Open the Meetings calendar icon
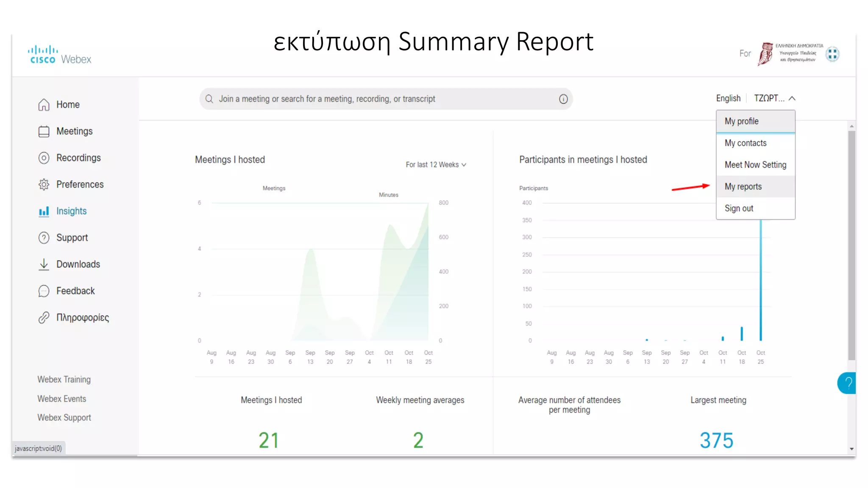This screenshot has height=488, width=868. coord(44,131)
